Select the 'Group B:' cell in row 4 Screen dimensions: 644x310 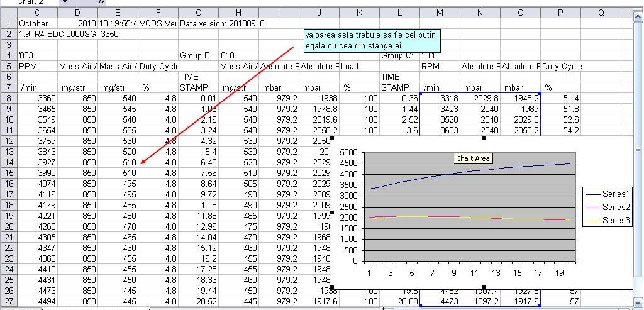point(198,55)
